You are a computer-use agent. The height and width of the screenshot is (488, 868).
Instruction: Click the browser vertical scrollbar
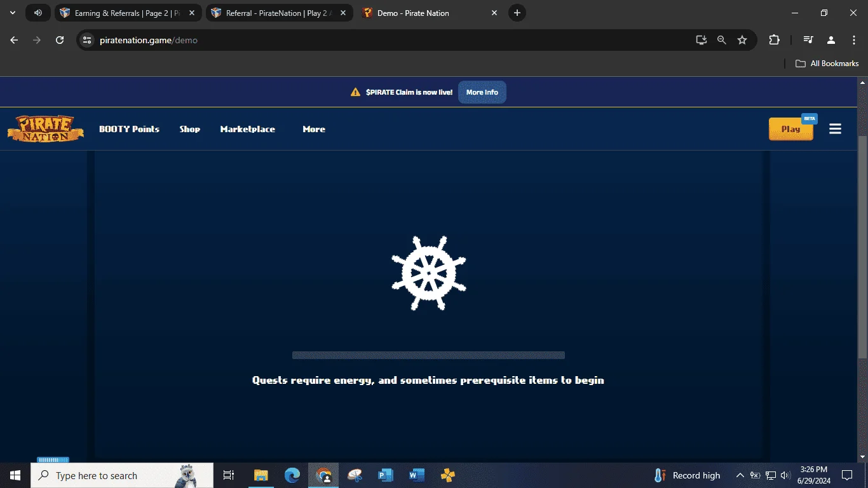(862, 248)
